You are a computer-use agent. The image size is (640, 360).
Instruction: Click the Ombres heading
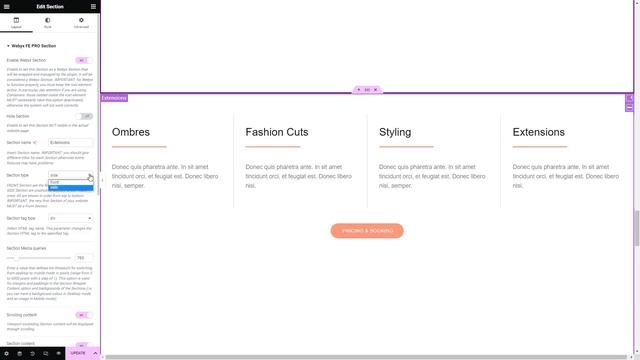click(131, 132)
